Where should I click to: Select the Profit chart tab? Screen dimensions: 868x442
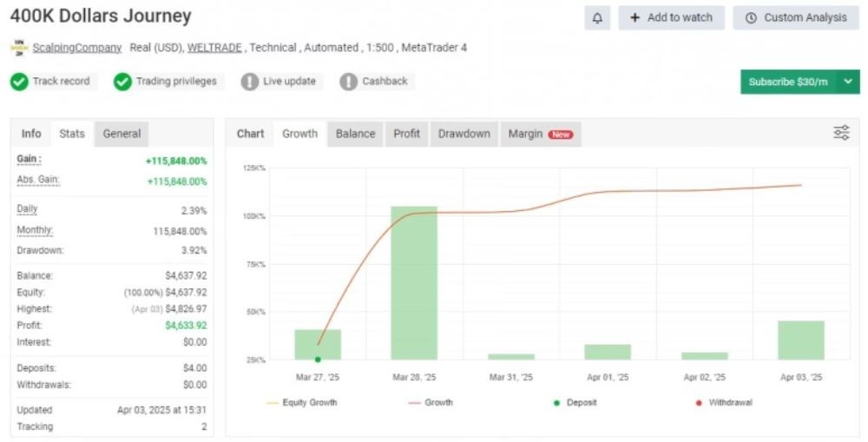click(407, 134)
